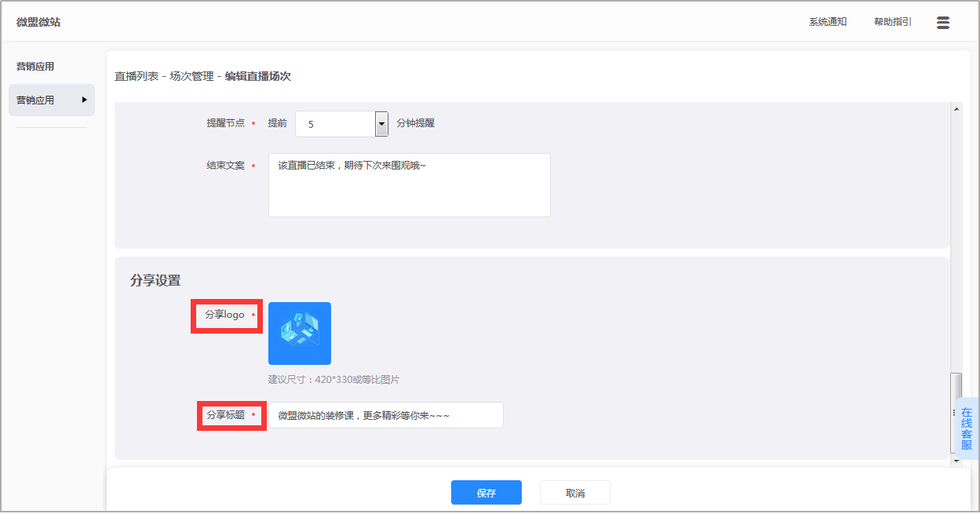Click the share logo image thumbnail
This screenshot has height=514, width=980.
coord(299,334)
